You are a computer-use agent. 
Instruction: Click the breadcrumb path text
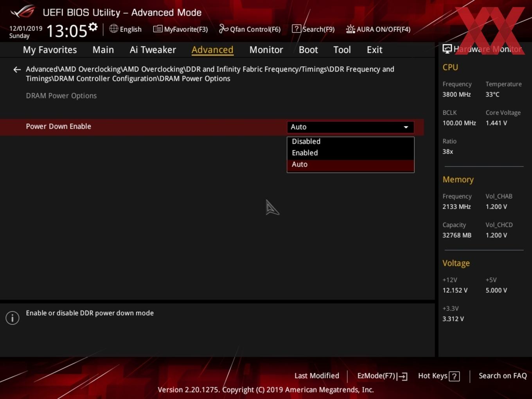coord(210,74)
